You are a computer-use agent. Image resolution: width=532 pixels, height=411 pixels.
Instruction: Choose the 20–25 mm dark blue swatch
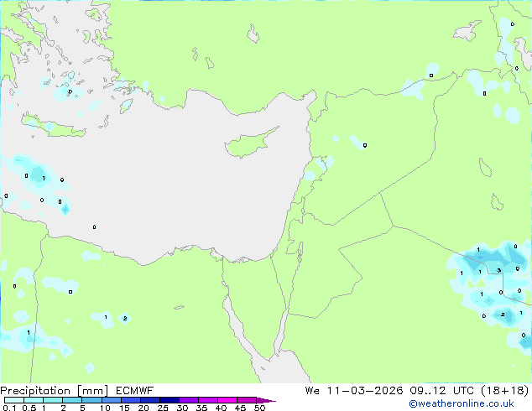pos(149,400)
